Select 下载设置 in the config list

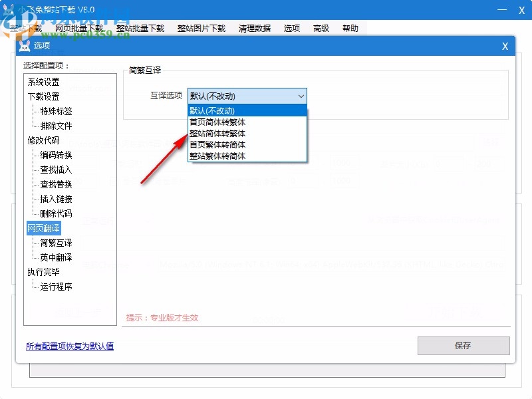coord(43,96)
